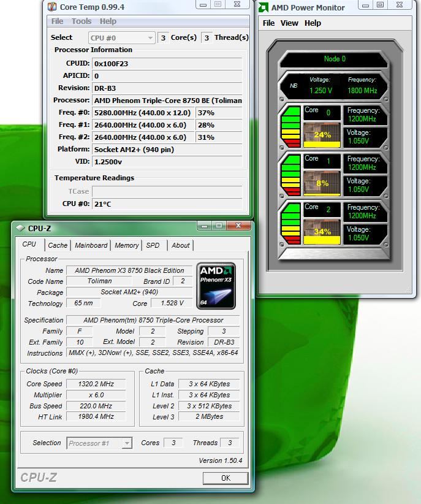Switch to the CPU tab in CPU-Z

click(x=29, y=244)
